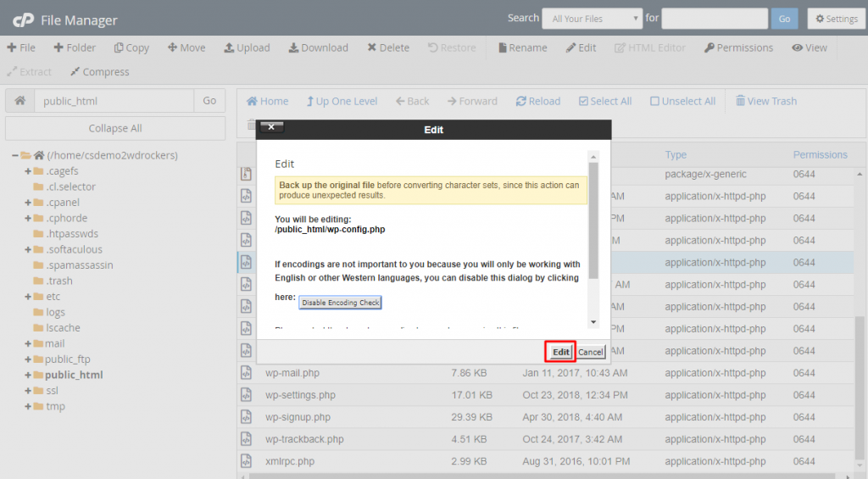The height and width of the screenshot is (479, 868).
Task: Click the search text input field
Action: [x=715, y=19]
